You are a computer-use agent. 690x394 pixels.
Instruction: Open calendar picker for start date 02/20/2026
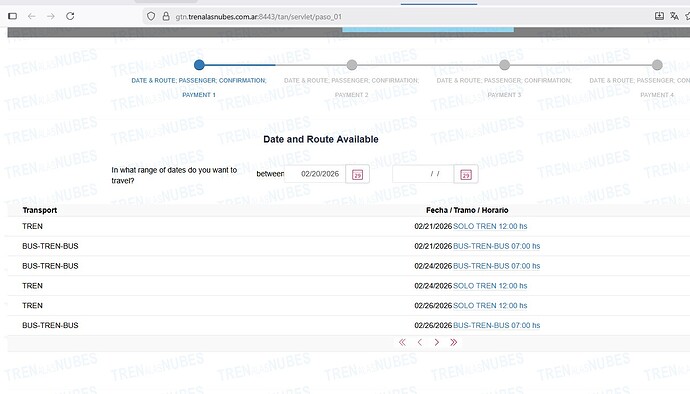(357, 174)
